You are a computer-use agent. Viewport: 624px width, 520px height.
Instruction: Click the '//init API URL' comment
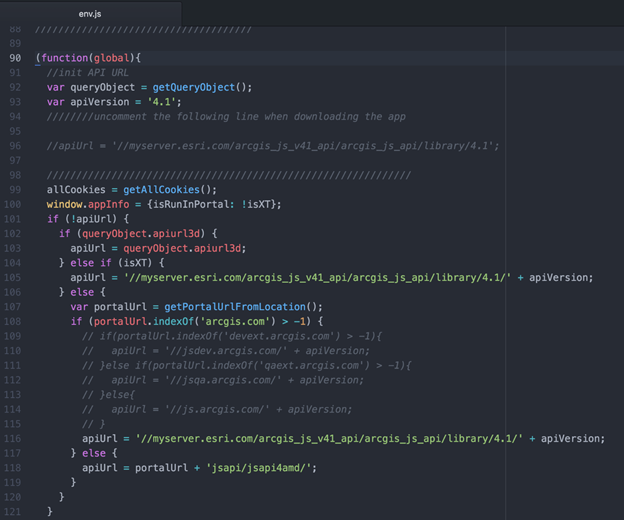point(88,73)
